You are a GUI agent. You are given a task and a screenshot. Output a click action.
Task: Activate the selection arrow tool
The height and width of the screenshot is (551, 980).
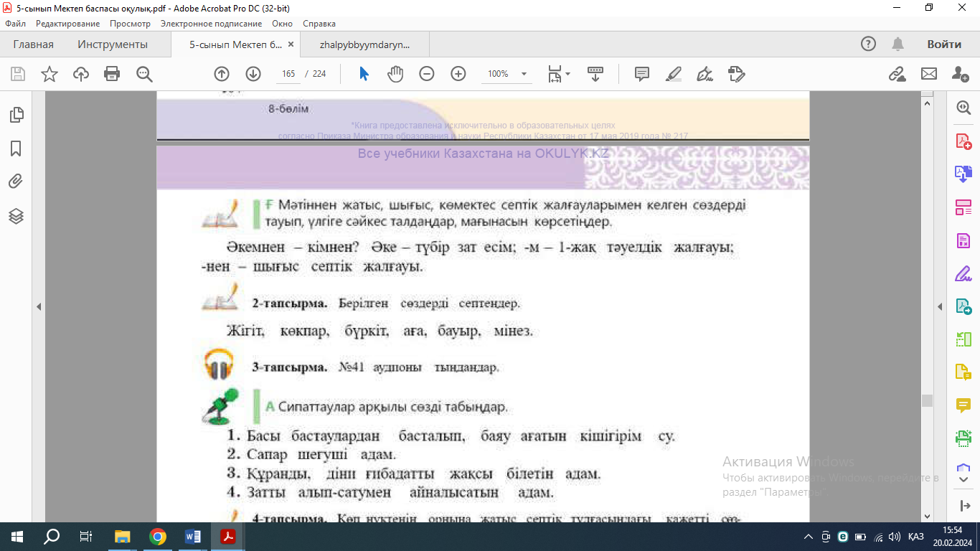[364, 74]
